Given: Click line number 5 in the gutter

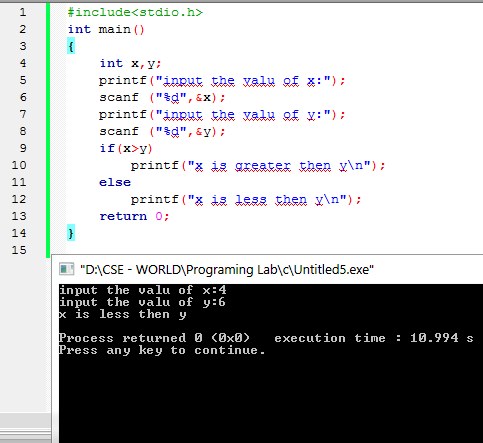Looking at the screenshot, I should [23, 80].
